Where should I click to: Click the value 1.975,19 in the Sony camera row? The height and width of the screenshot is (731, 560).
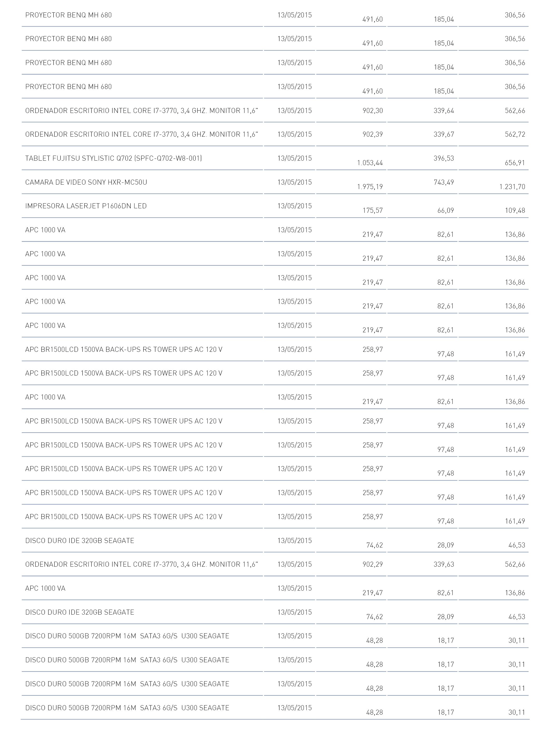pos(370,187)
